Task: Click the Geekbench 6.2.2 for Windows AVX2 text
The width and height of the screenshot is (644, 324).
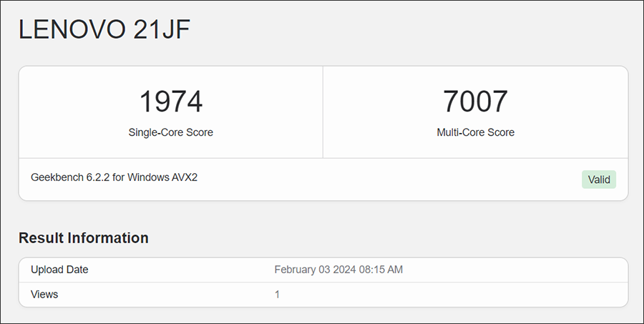Action: 114,177
